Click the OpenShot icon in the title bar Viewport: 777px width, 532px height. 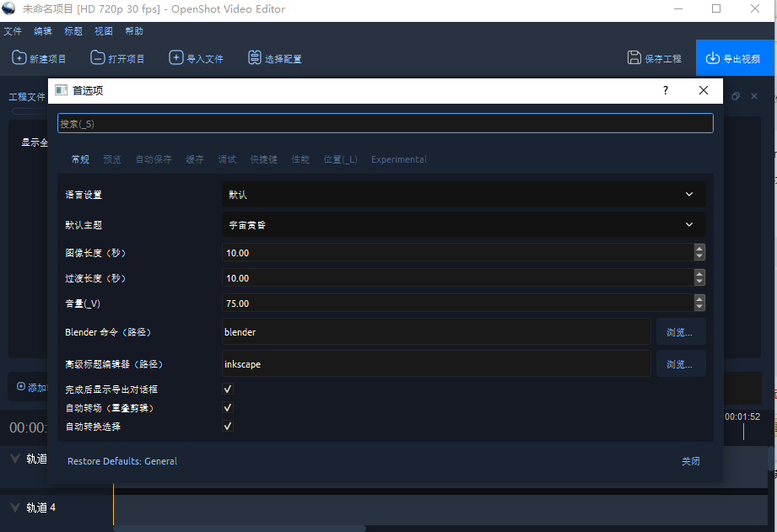(8, 8)
